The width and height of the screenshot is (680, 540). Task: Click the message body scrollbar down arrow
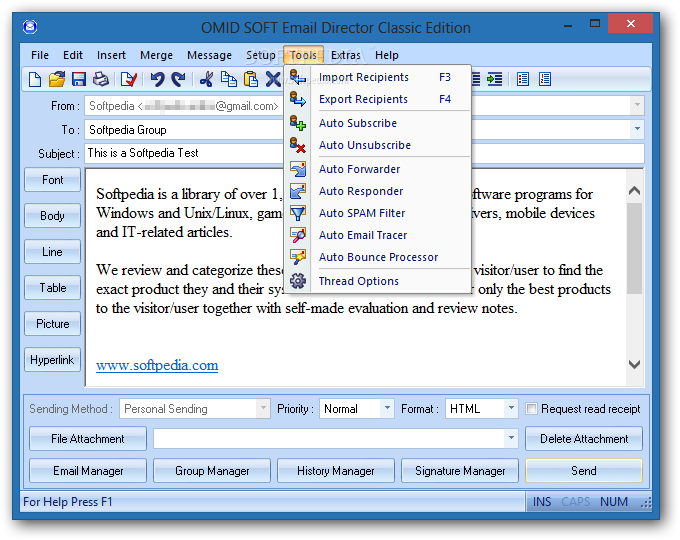[634, 364]
